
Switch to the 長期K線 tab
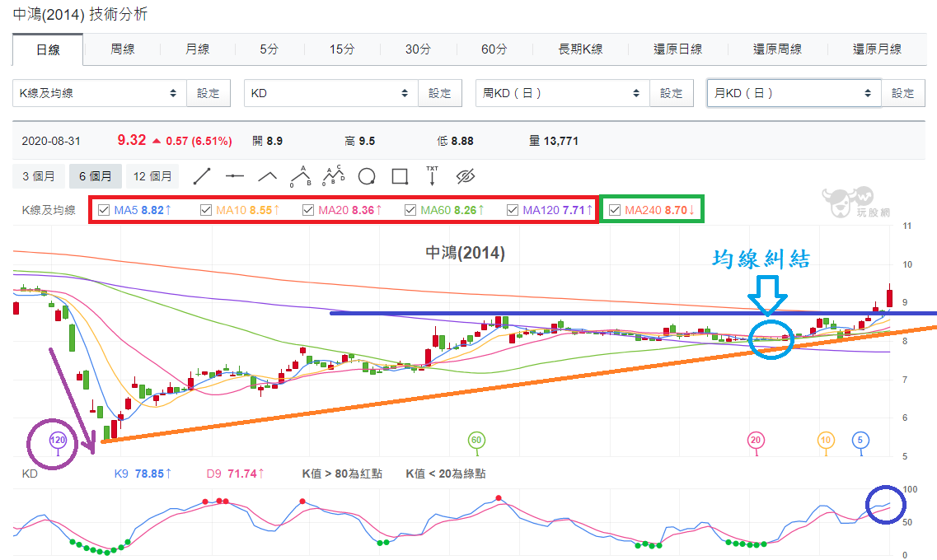click(x=580, y=49)
